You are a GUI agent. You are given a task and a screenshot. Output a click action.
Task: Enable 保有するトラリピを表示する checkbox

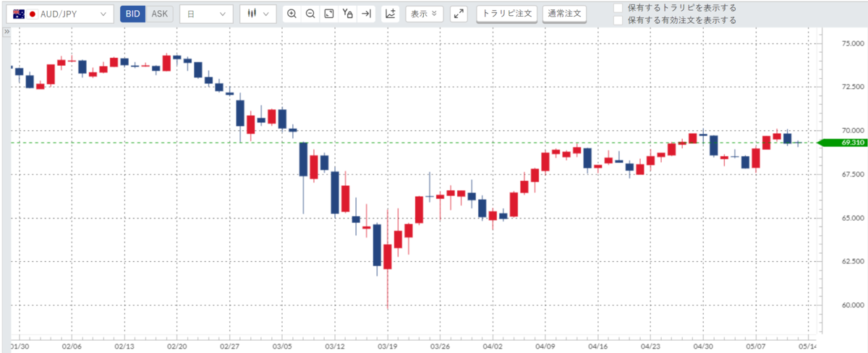[618, 7]
